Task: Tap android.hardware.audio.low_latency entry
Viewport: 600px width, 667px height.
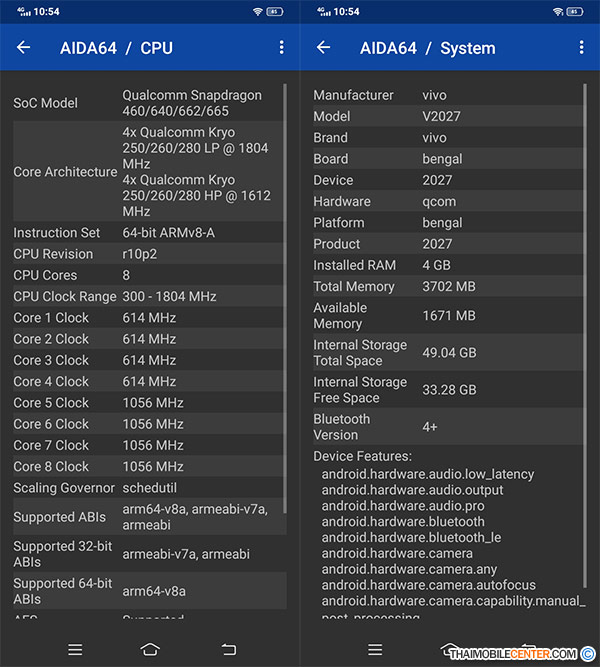Action: [428, 474]
